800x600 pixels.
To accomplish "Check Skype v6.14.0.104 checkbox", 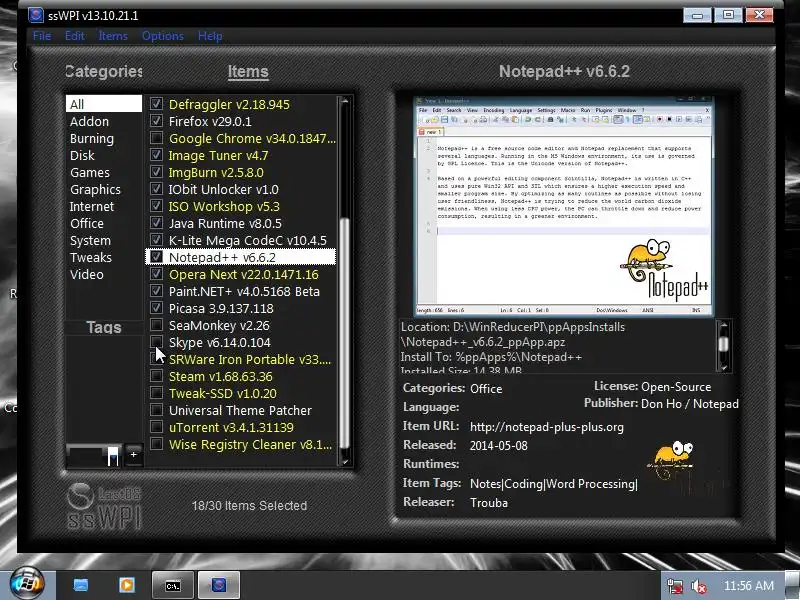I will click(156, 342).
